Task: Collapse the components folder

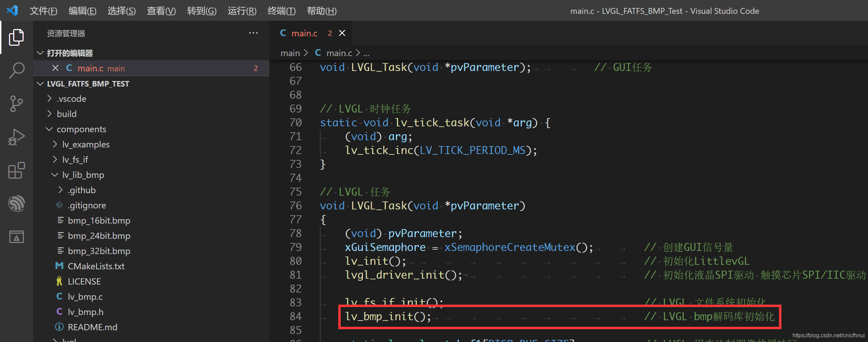Action: tap(50, 129)
